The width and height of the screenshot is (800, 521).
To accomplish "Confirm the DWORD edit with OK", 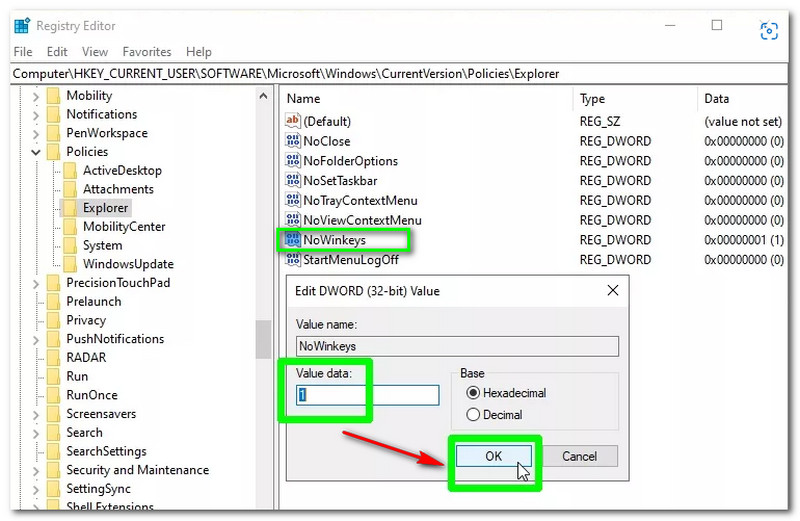I will pos(494,456).
